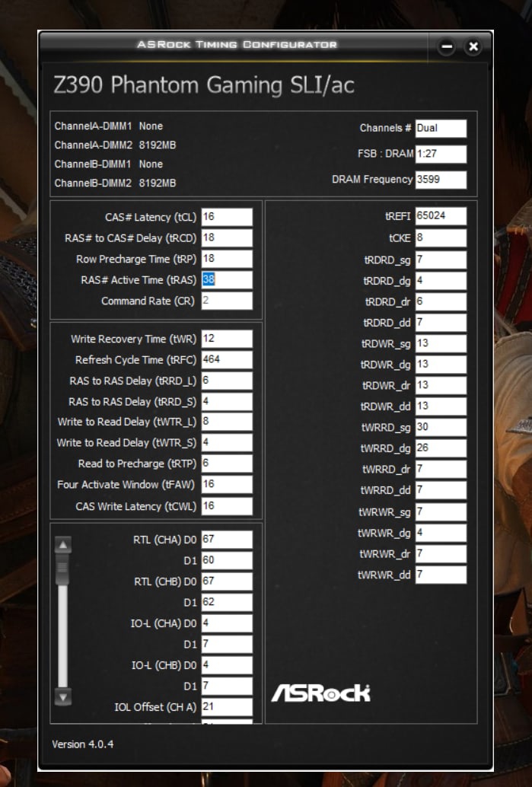Click the Four Activate Window (tFAW) field
The image size is (532, 787).
(227, 485)
